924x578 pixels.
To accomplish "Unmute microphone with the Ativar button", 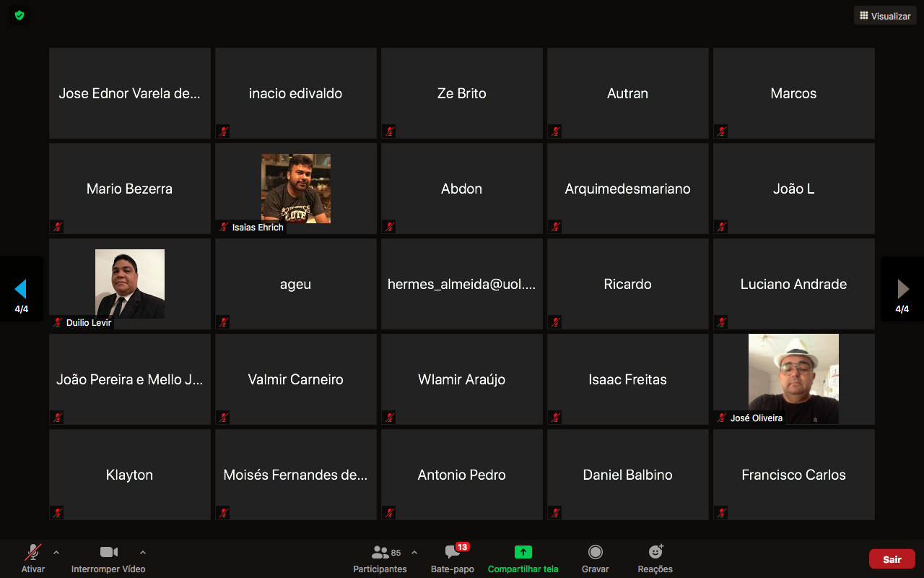I will [32, 553].
